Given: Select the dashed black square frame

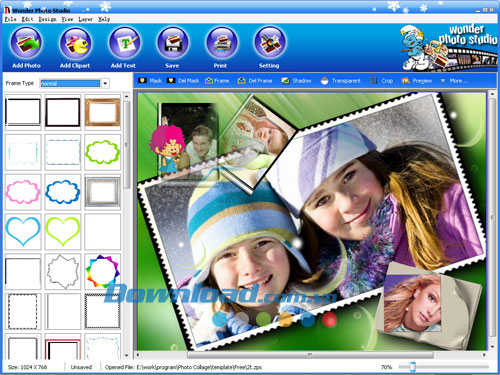Looking at the screenshot, I should 23,311.
